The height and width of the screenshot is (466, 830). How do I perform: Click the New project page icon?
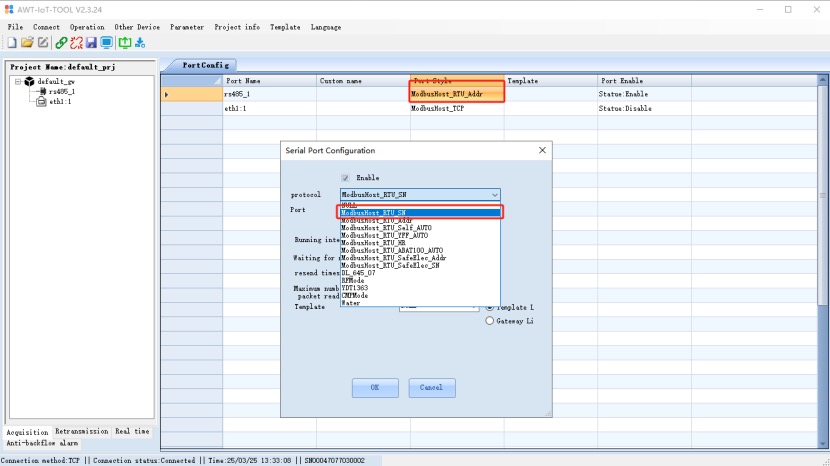[x=12, y=43]
